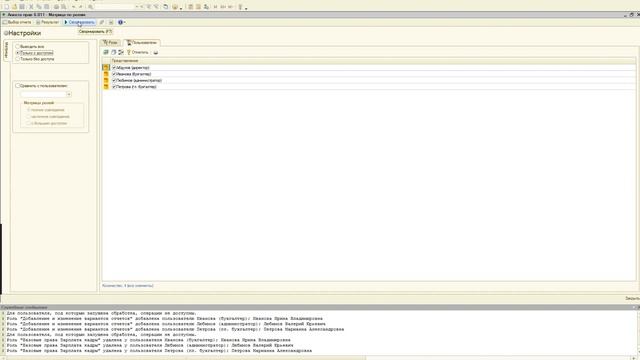
Task: Click the Undo arrow in top toolbar
Action: point(73,7)
